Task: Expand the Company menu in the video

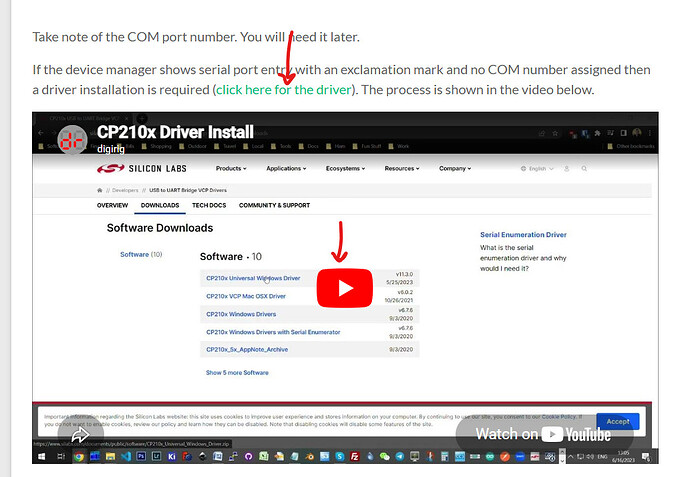Action: coord(455,169)
